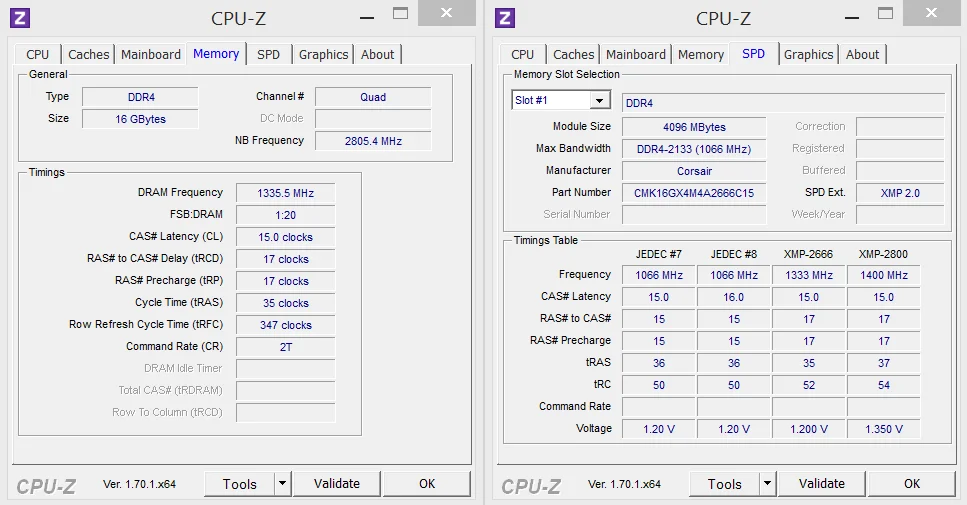Click Validate in the right window
The height and width of the screenshot is (505, 967).
pyautogui.click(x=821, y=484)
